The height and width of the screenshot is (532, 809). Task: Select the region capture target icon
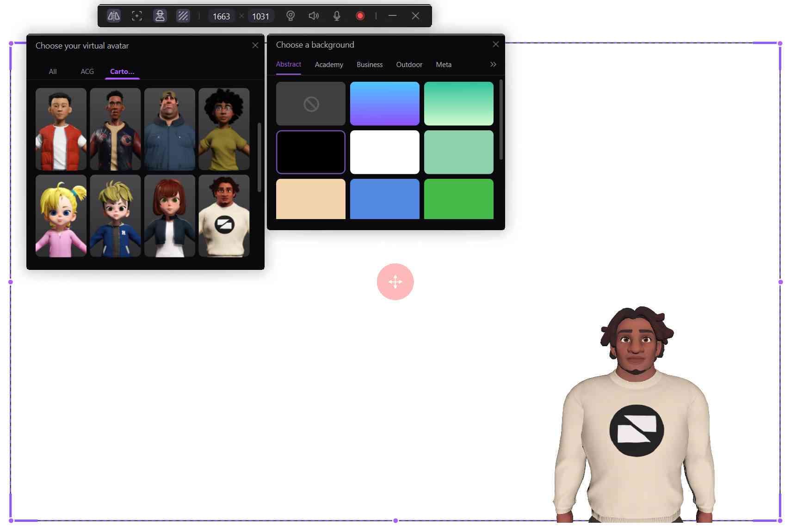coord(137,16)
